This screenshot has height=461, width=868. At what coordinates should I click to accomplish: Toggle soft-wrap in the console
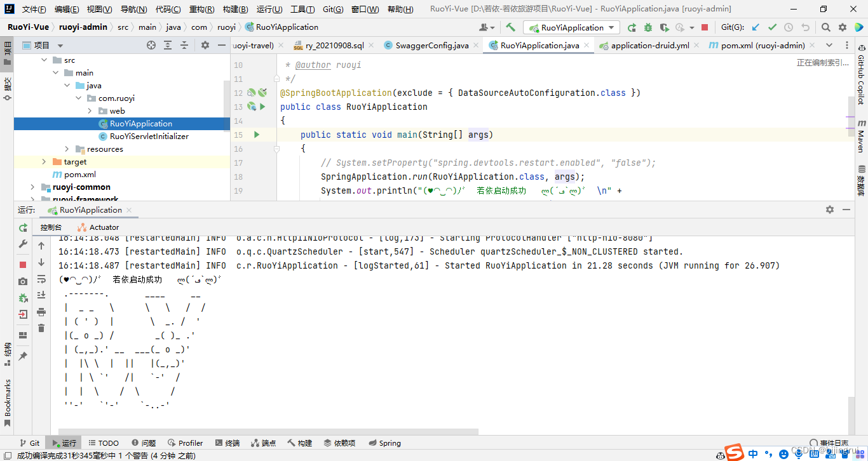[41, 279]
